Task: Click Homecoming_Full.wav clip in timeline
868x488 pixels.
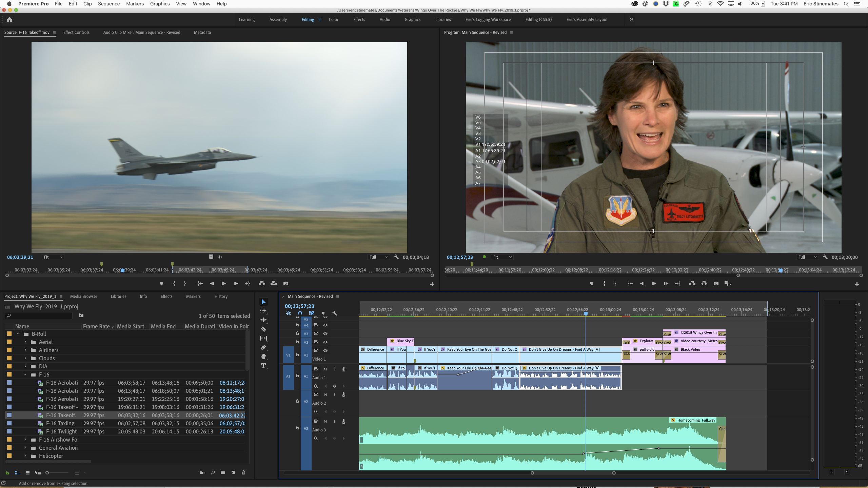Action: tap(542, 444)
